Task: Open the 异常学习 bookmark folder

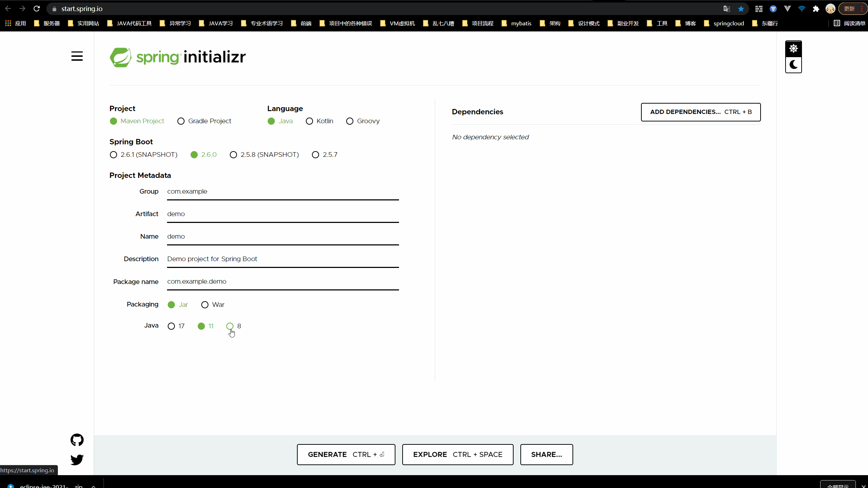Action: click(x=175, y=23)
